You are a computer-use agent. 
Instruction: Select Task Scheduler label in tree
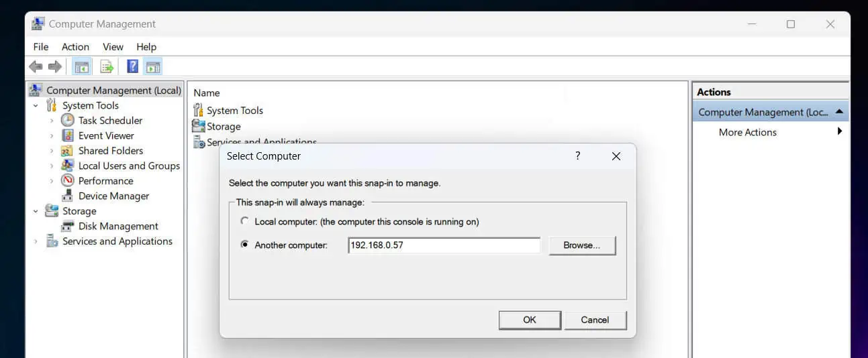[110, 121]
